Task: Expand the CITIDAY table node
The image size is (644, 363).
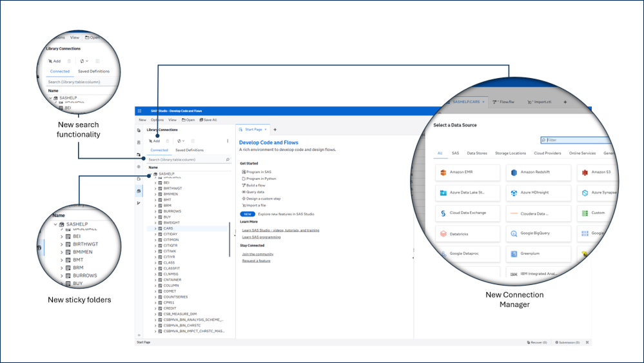Action: click(155, 234)
